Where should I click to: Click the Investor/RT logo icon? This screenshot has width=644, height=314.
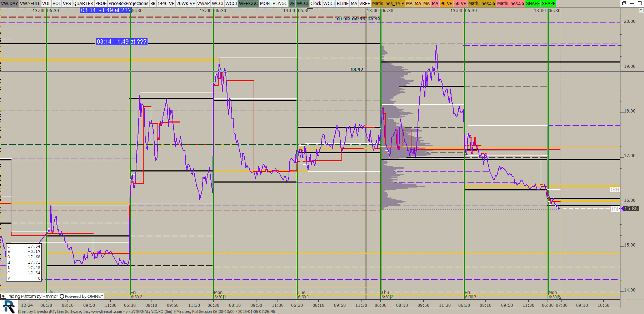tap(9, 307)
